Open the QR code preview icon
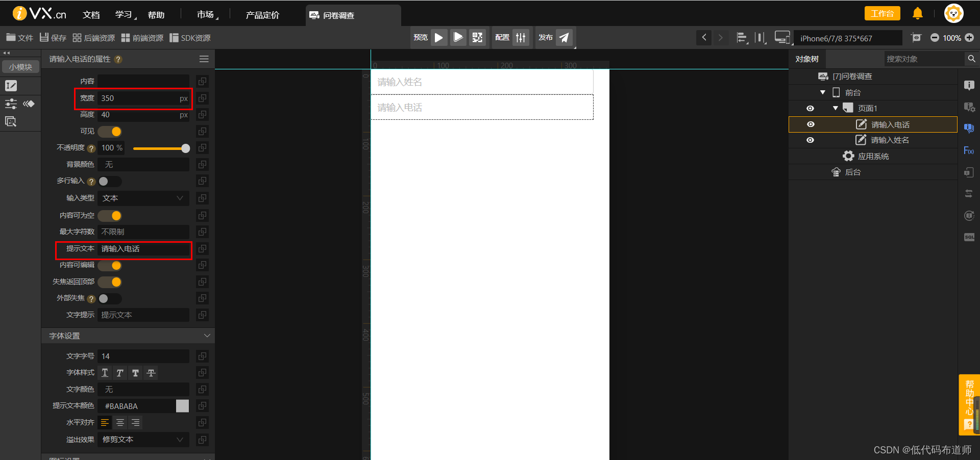 pyautogui.click(x=477, y=37)
